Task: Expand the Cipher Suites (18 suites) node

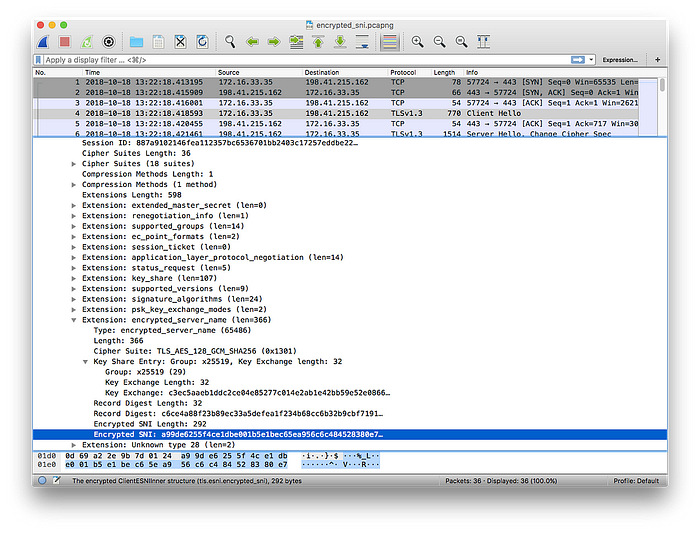Action: tap(75, 163)
